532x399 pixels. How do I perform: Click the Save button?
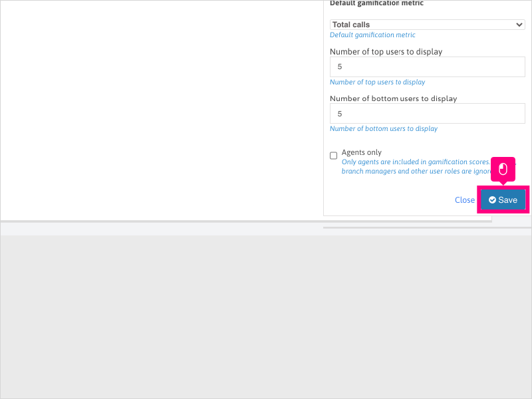503,200
